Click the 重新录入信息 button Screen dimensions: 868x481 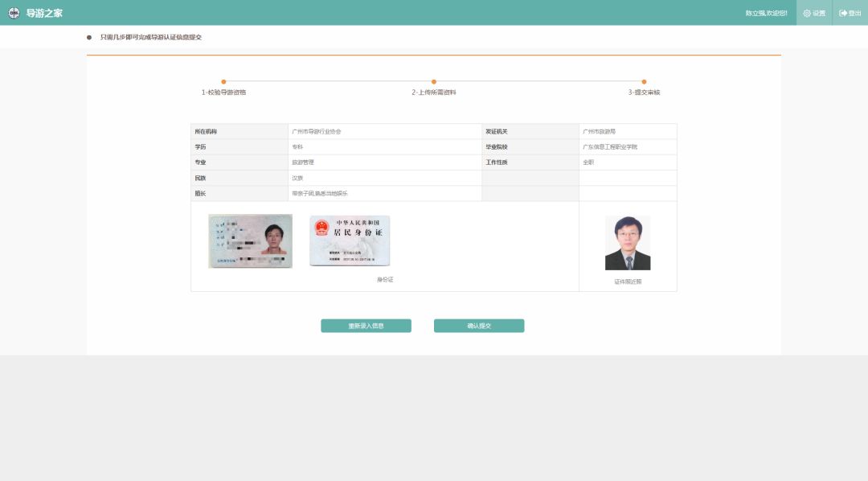tap(366, 326)
